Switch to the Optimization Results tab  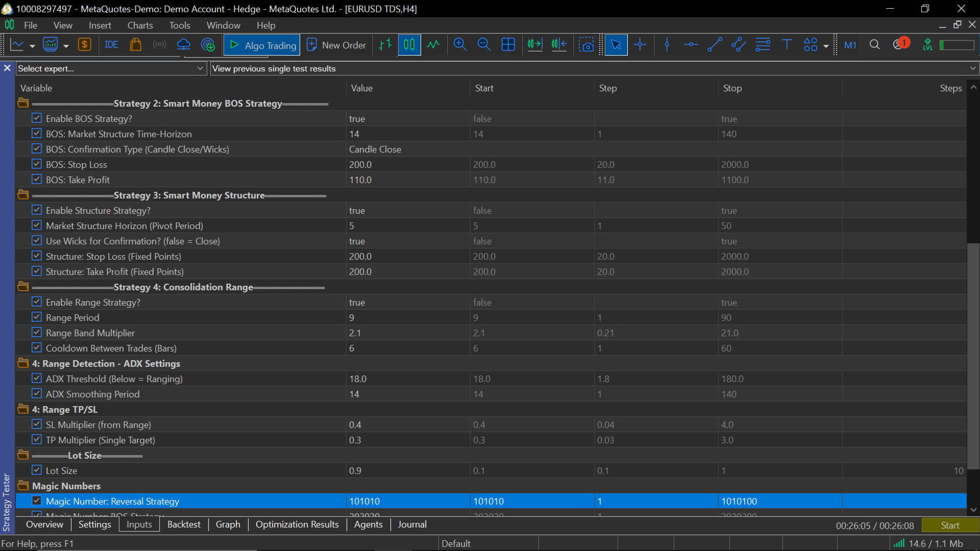[297, 524]
